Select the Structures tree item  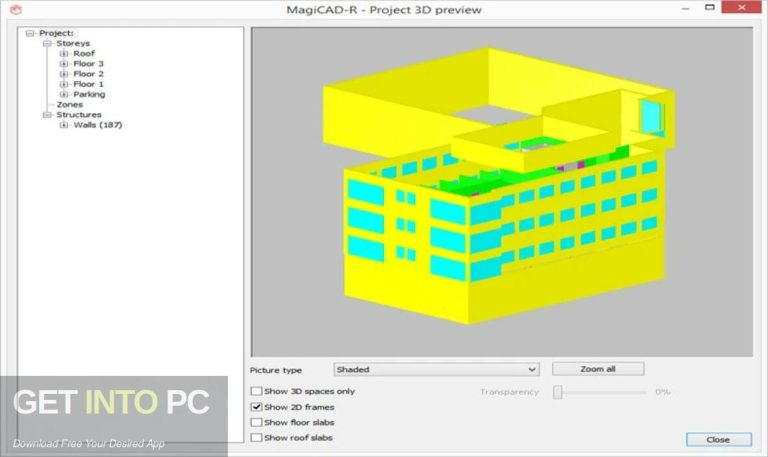point(79,115)
